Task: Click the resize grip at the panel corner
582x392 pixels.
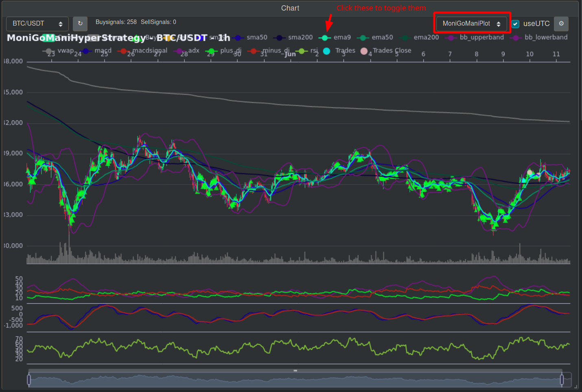Action: [576, 386]
